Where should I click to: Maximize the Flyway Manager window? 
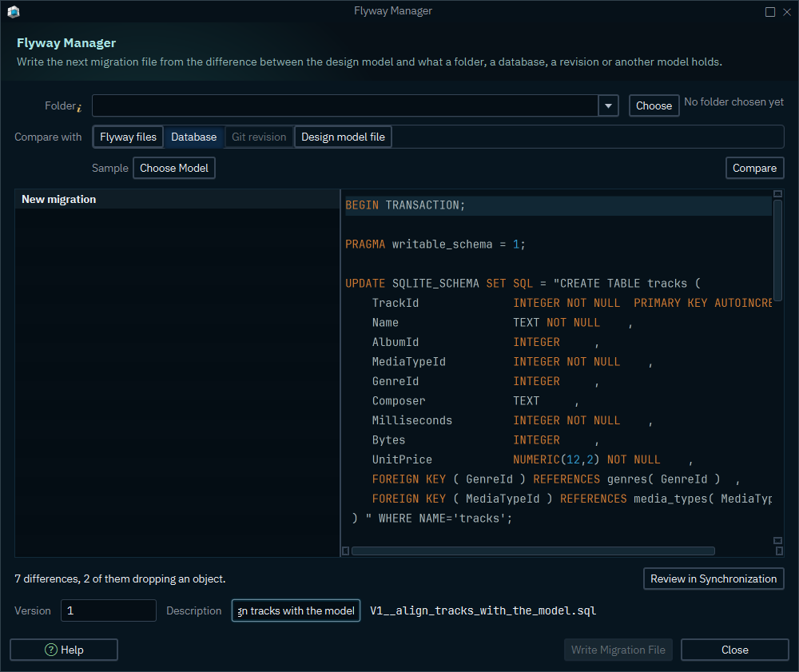770,12
